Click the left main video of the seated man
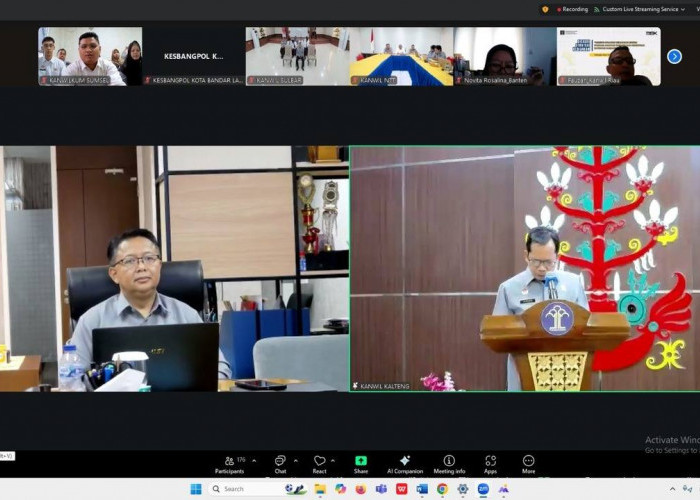 [175, 269]
